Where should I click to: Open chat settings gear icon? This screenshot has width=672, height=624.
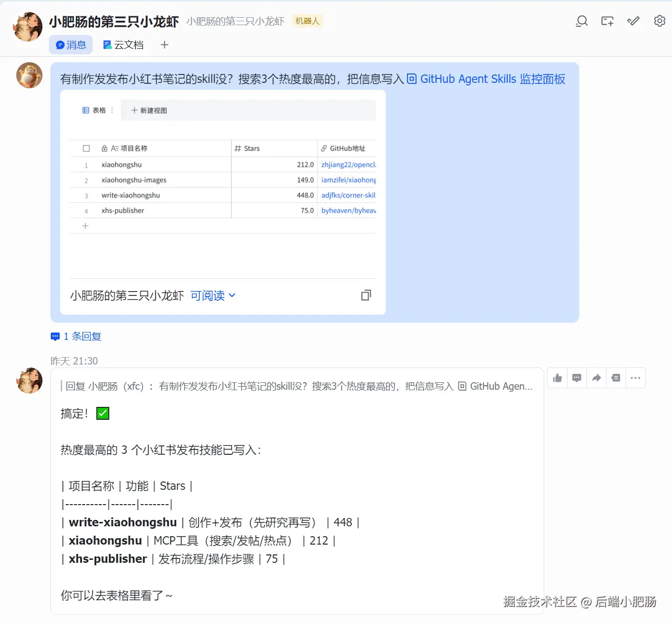pyautogui.click(x=660, y=21)
